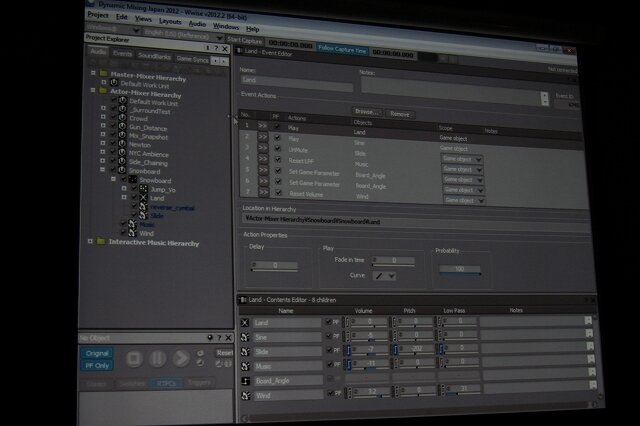Click the Land sound icon in Contents Editor
The image size is (640, 426).
tap(246, 322)
